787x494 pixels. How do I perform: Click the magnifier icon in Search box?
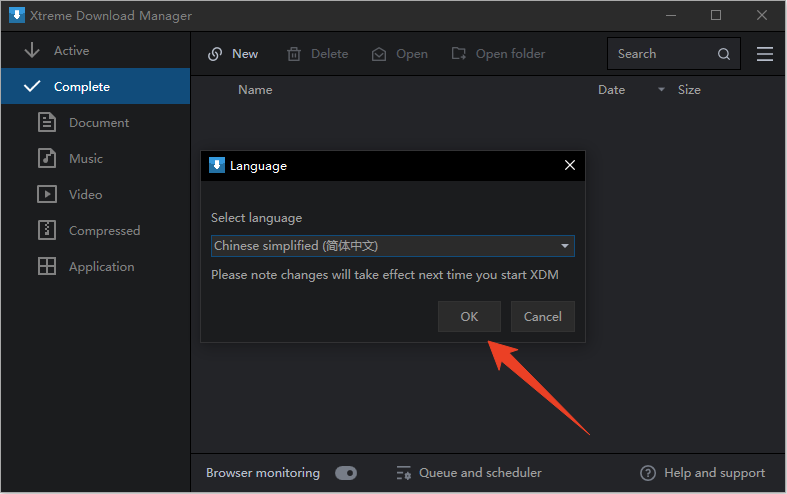click(724, 54)
